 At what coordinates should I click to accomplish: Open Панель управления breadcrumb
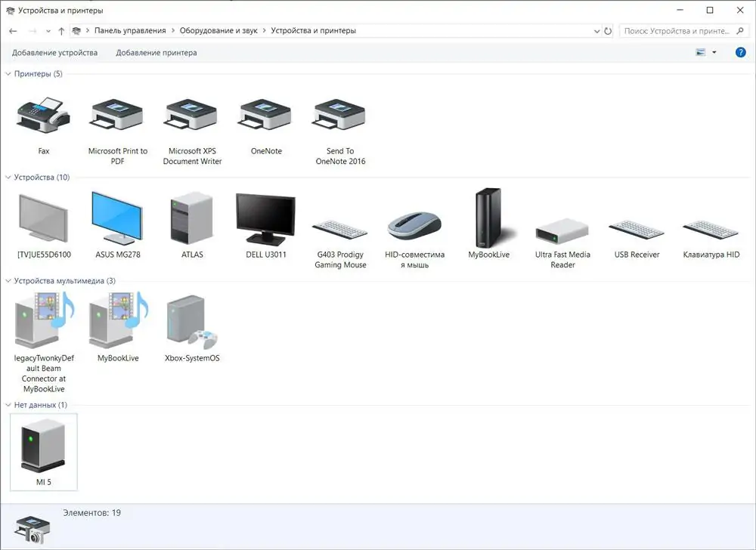click(130, 31)
